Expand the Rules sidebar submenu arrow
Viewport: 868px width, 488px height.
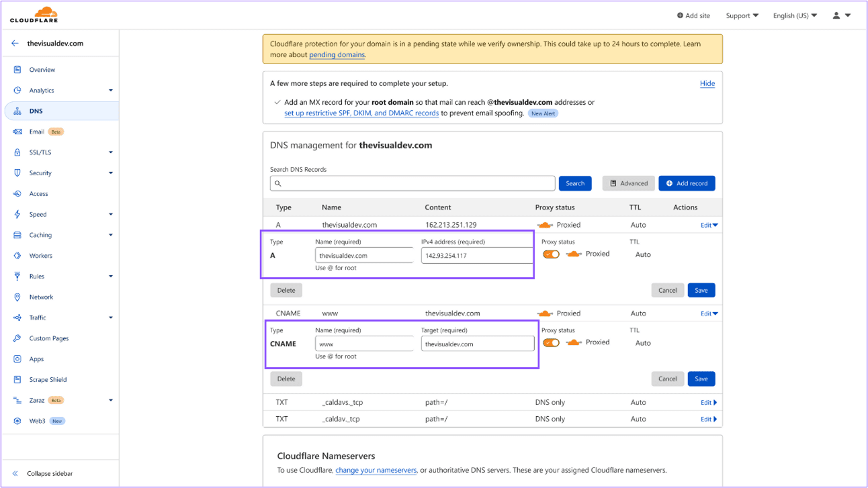[x=111, y=277]
